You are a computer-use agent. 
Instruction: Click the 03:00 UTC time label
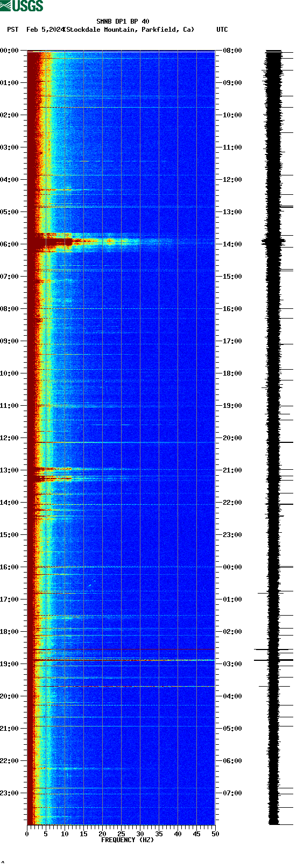tap(232, 664)
